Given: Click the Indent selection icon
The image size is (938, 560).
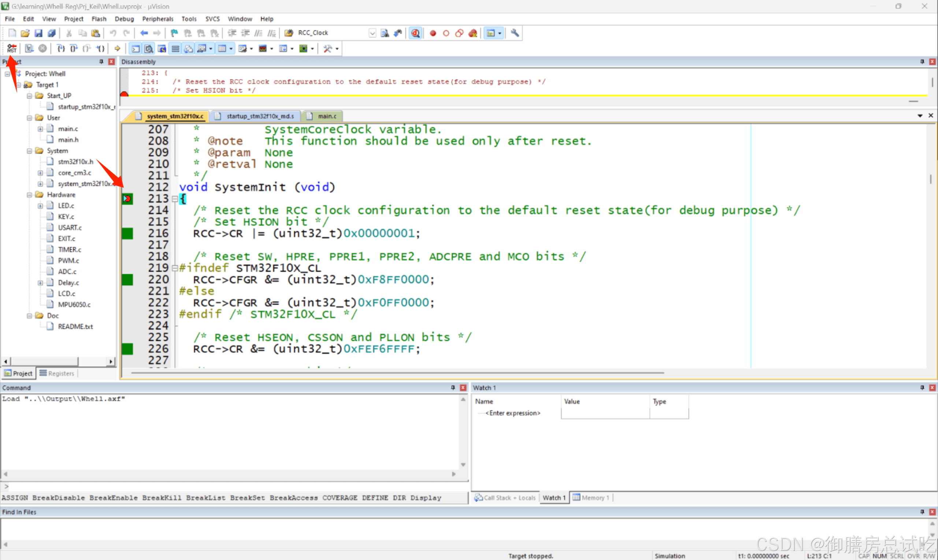Looking at the screenshot, I should [x=232, y=33].
